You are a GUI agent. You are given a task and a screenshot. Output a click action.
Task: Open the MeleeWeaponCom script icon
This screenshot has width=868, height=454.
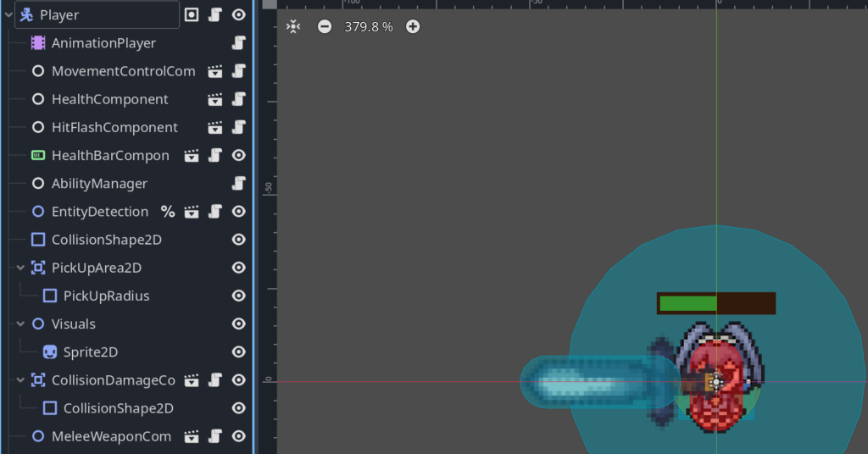(x=215, y=437)
